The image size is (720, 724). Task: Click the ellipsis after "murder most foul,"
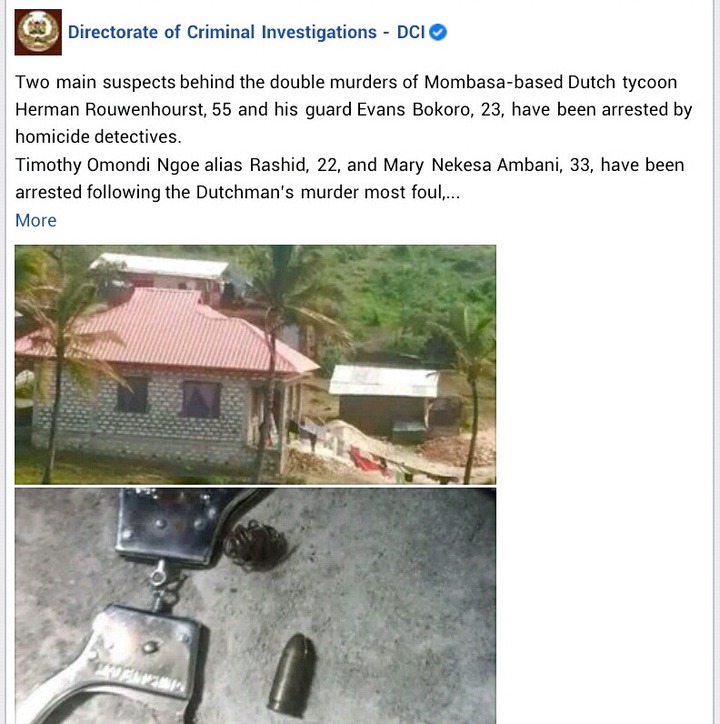pyautogui.click(x=453, y=194)
